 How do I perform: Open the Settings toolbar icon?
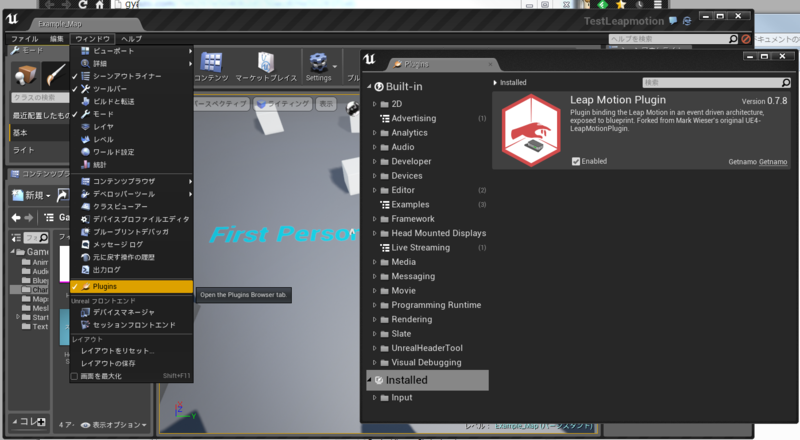point(318,67)
